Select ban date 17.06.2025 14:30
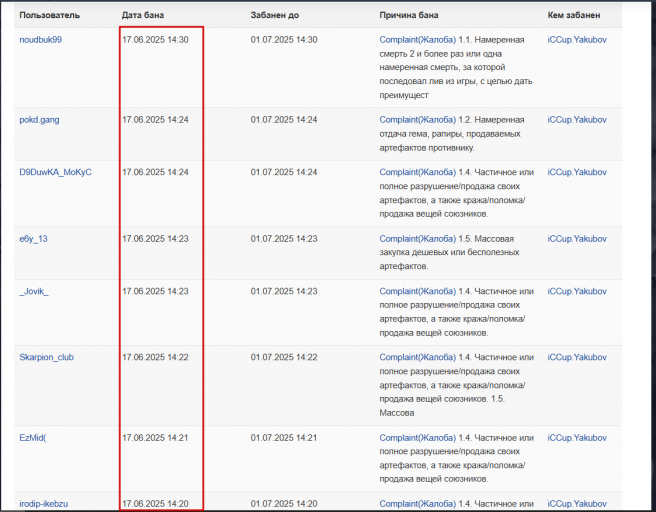This screenshot has width=656, height=512. (155, 40)
